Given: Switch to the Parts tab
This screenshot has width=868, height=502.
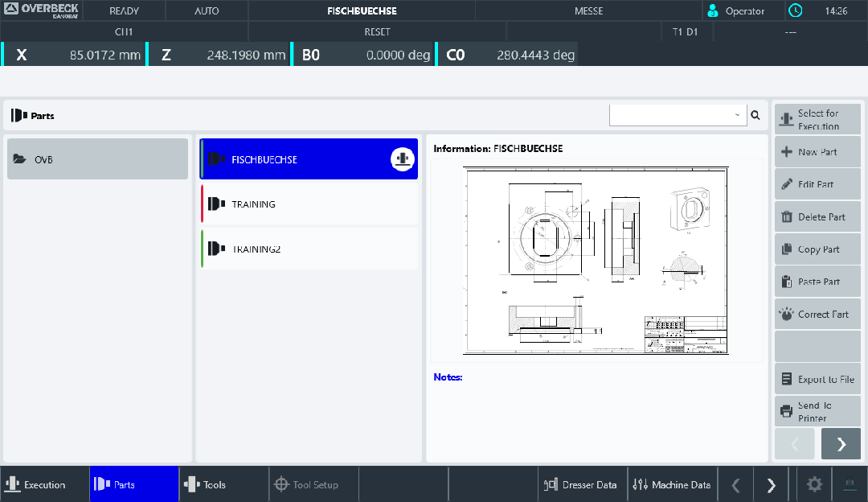Looking at the screenshot, I should 134,484.
